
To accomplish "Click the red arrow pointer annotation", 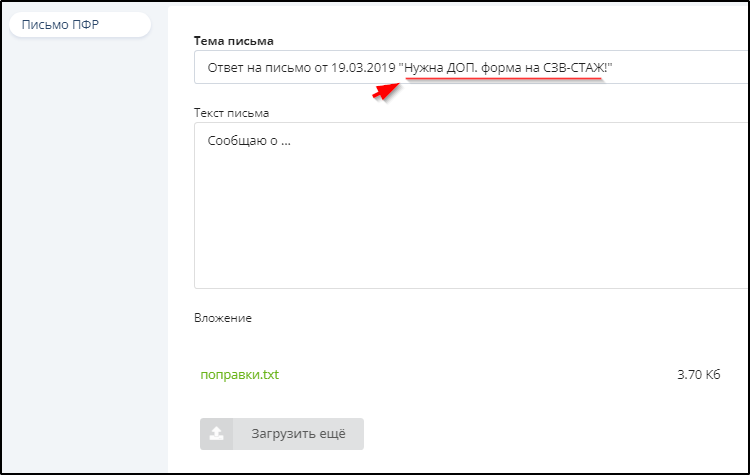I will point(385,90).
